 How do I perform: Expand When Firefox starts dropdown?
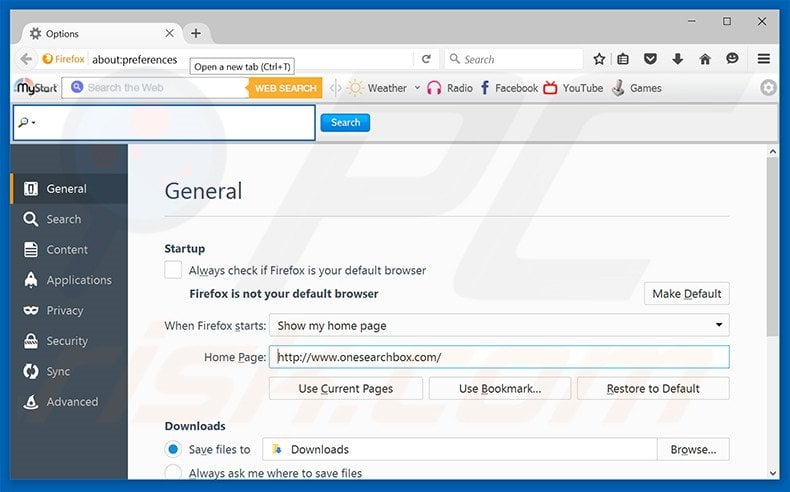click(499, 325)
